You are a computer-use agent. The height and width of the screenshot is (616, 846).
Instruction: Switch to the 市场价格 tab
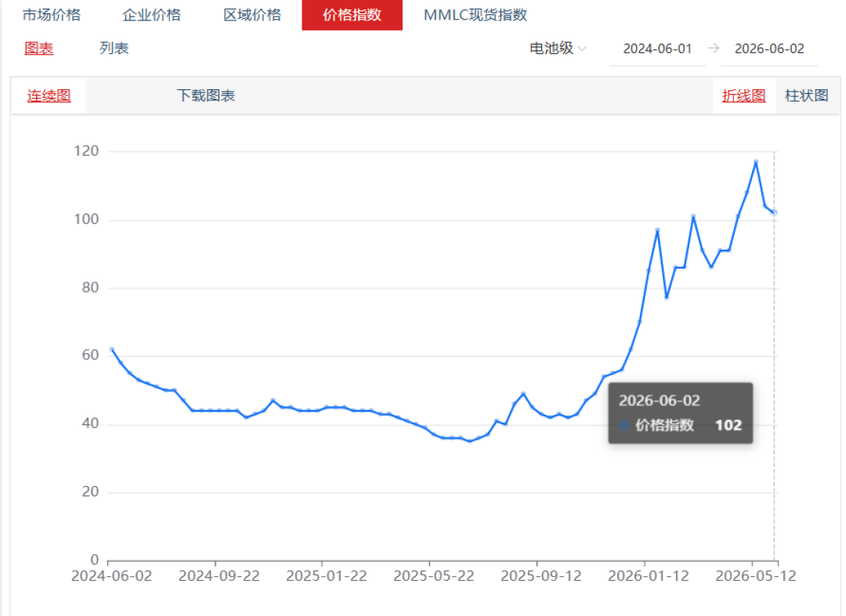51,15
